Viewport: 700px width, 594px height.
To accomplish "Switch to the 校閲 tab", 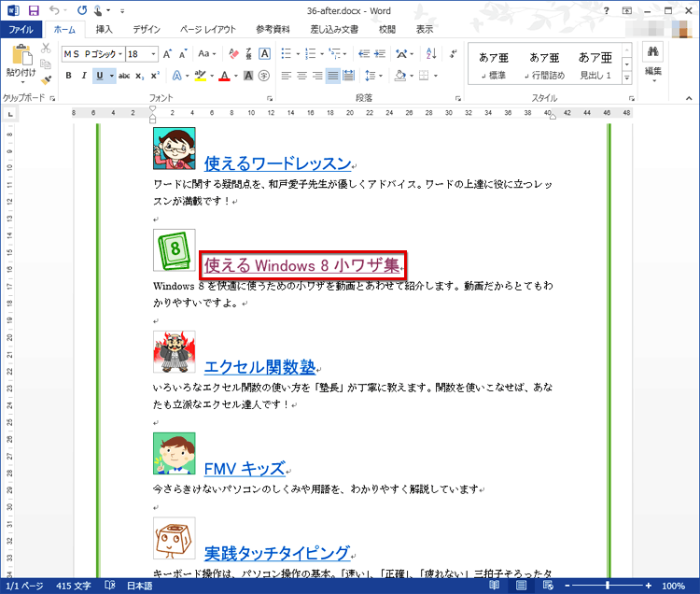I will 387,30.
